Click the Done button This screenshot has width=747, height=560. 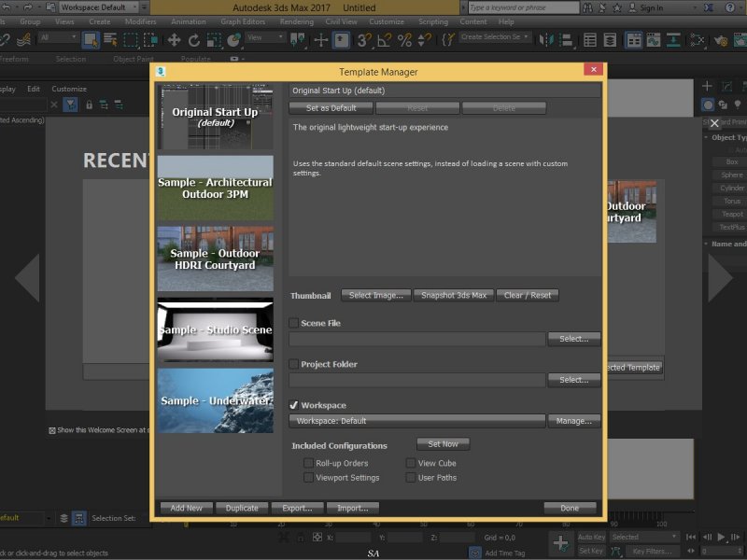(x=570, y=508)
